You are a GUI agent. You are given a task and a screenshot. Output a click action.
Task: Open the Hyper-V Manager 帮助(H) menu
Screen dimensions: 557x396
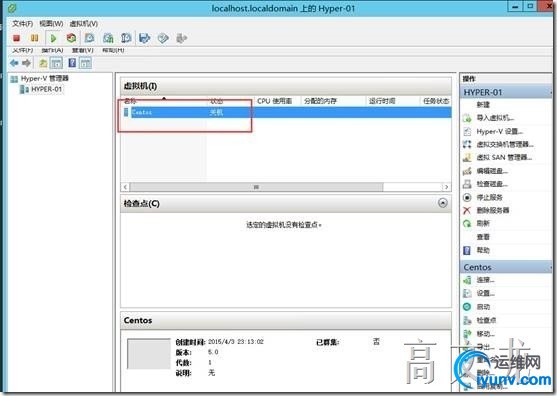pyautogui.click(x=113, y=50)
